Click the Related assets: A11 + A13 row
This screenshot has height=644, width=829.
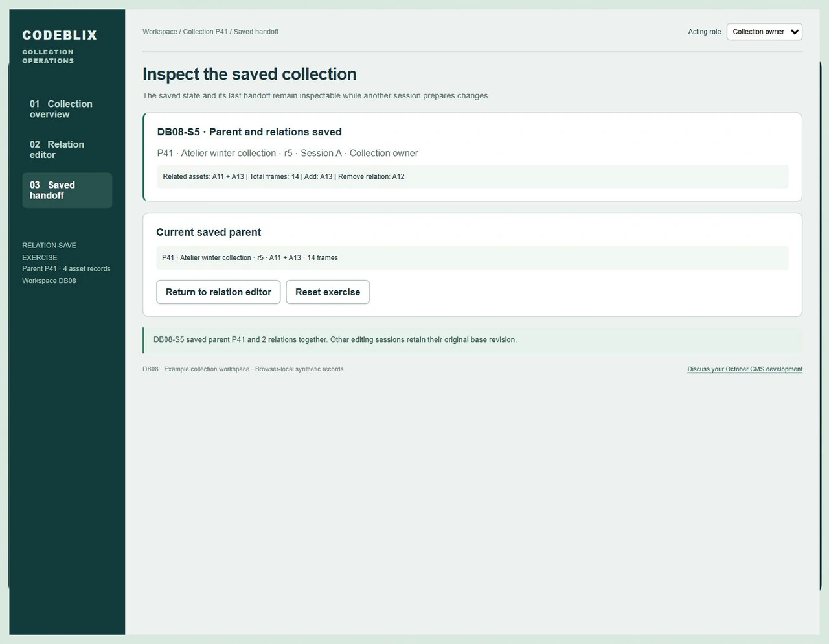click(473, 177)
